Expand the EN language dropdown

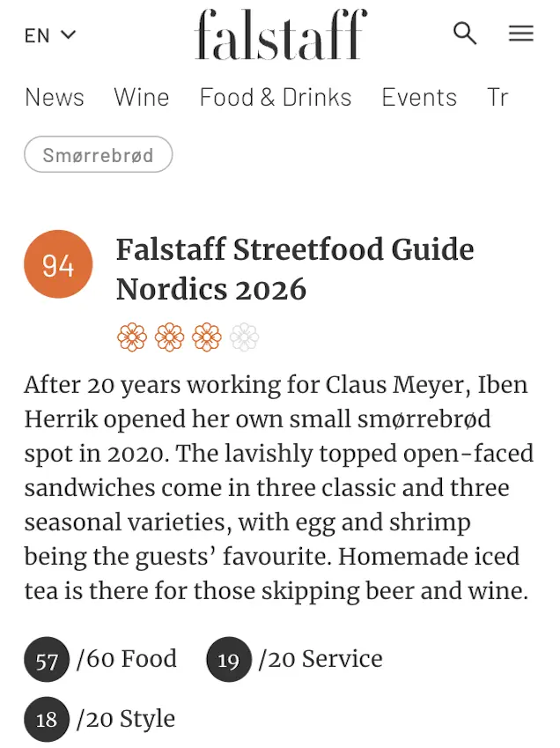coord(50,35)
